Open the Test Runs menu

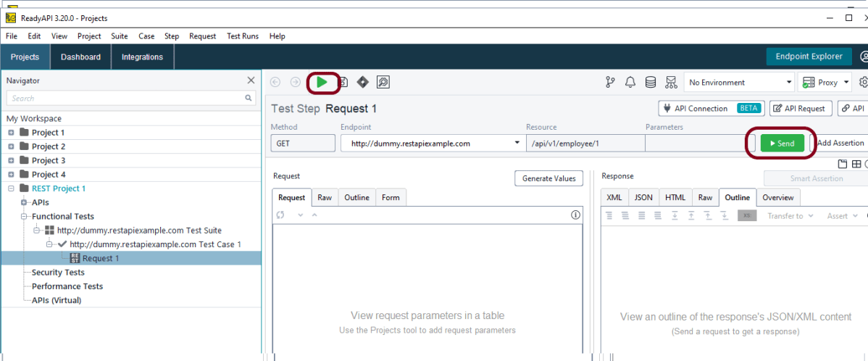tap(242, 36)
